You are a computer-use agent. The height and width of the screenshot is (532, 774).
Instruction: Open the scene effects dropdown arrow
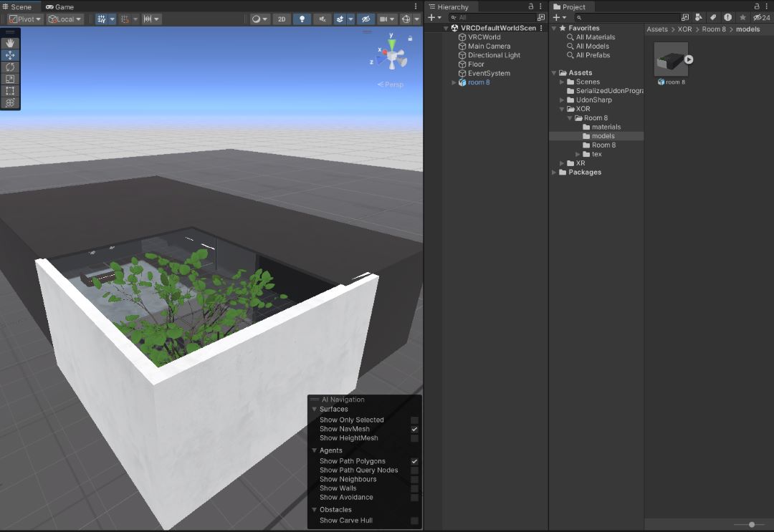click(x=350, y=19)
